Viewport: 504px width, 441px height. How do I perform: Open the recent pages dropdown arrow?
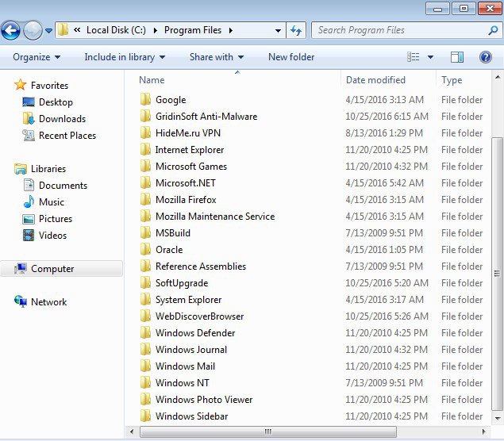49,31
